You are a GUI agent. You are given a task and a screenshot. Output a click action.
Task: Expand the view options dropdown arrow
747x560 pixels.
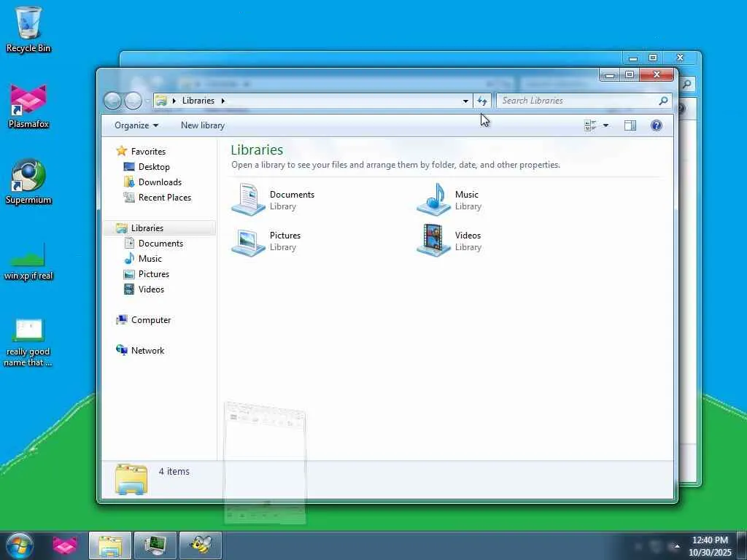[605, 125]
